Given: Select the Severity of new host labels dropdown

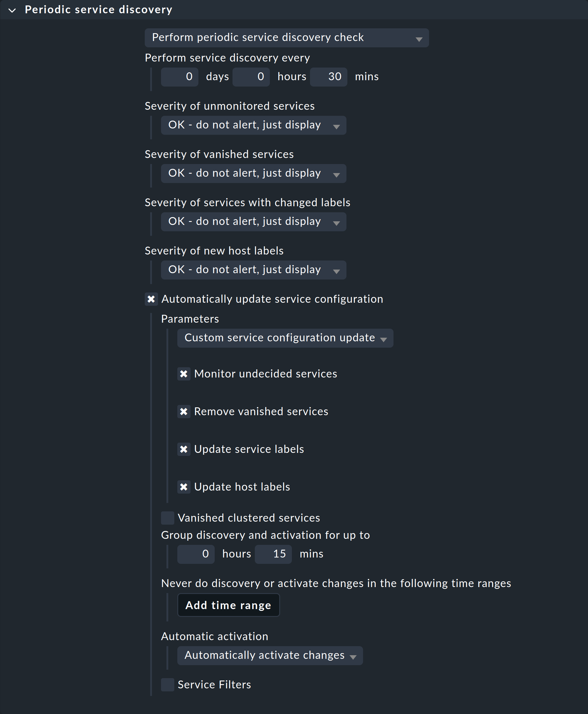Looking at the screenshot, I should click(252, 270).
